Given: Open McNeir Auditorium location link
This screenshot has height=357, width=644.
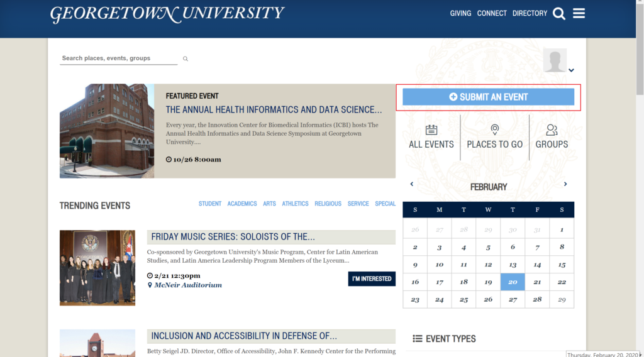Looking at the screenshot, I should coord(188,285).
